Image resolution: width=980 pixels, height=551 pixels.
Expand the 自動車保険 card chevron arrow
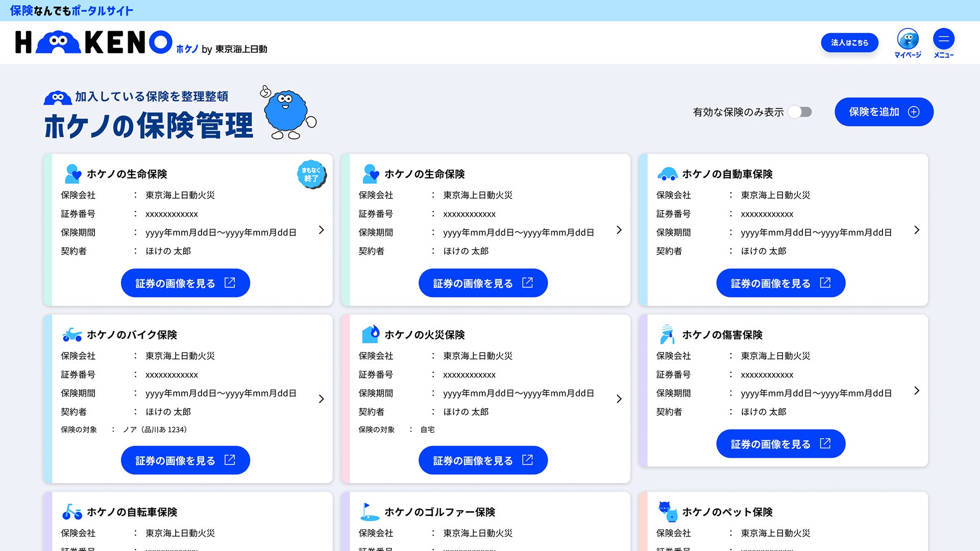(x=917, y=230)
